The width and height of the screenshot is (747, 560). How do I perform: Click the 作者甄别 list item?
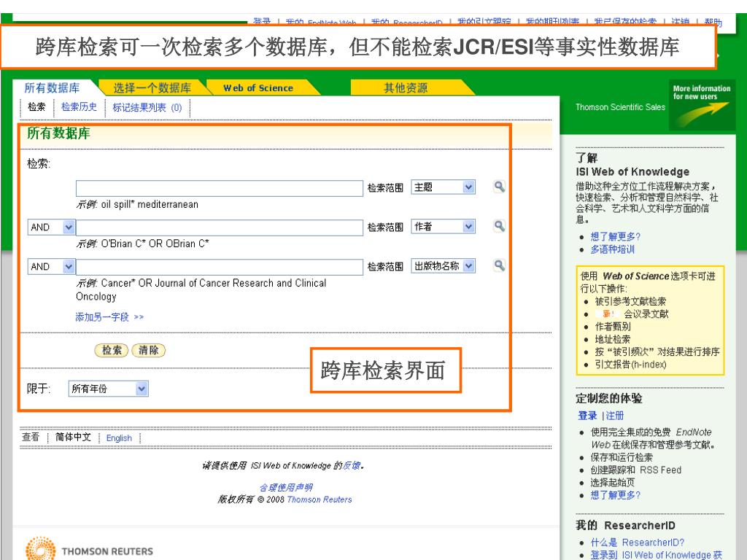click(x=613, y=327)
